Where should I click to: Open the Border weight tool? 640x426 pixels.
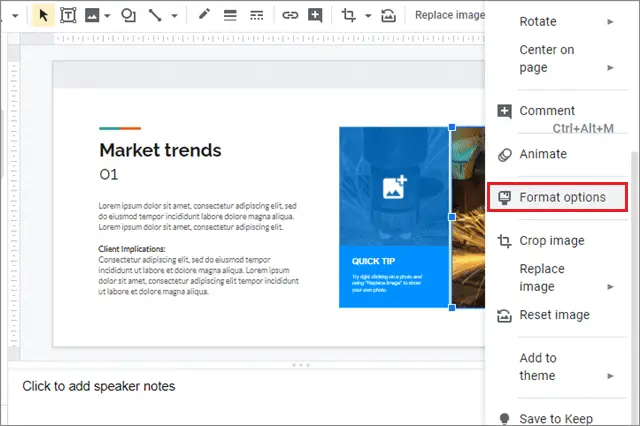(230, 16)
